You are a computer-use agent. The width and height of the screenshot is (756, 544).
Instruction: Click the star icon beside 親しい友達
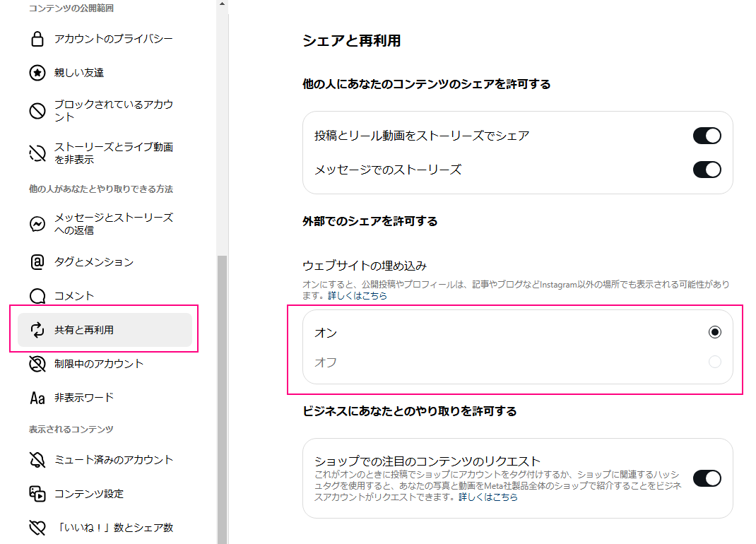pos(37,73)
